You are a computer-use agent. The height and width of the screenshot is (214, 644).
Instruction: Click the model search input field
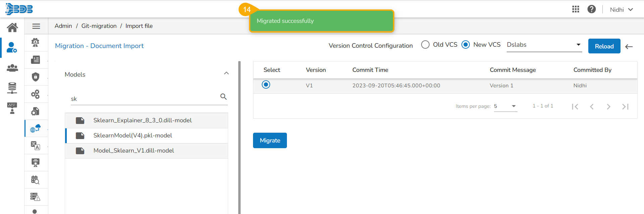point(144,99)
